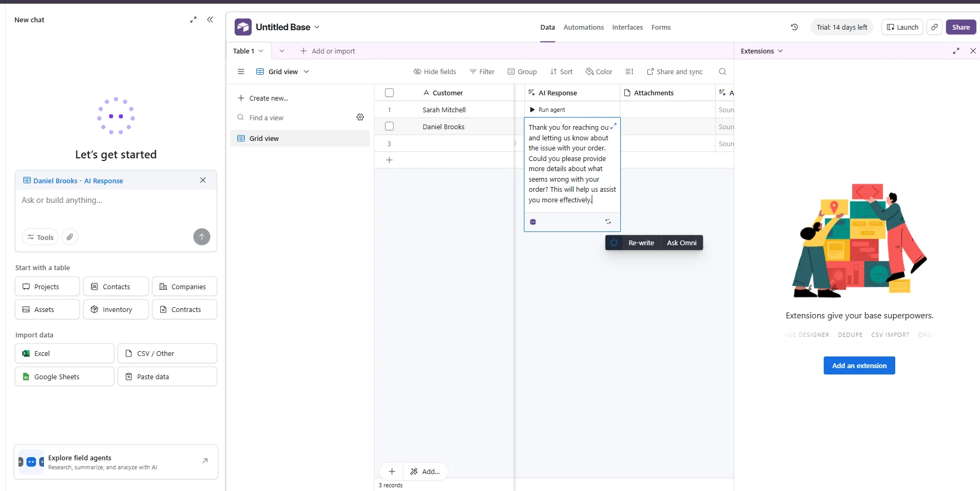The height and width of the screenshot is (491, 980).
Task: Switch to the Interfaces tab
Action: [627, 27]
